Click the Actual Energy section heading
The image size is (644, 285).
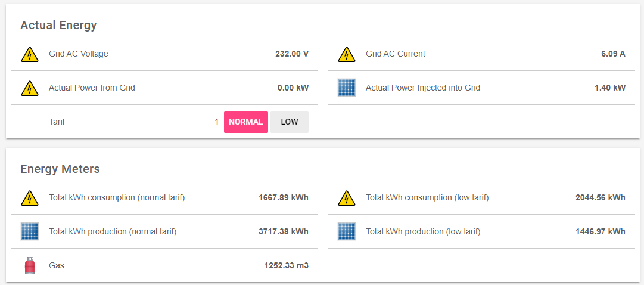58,26
